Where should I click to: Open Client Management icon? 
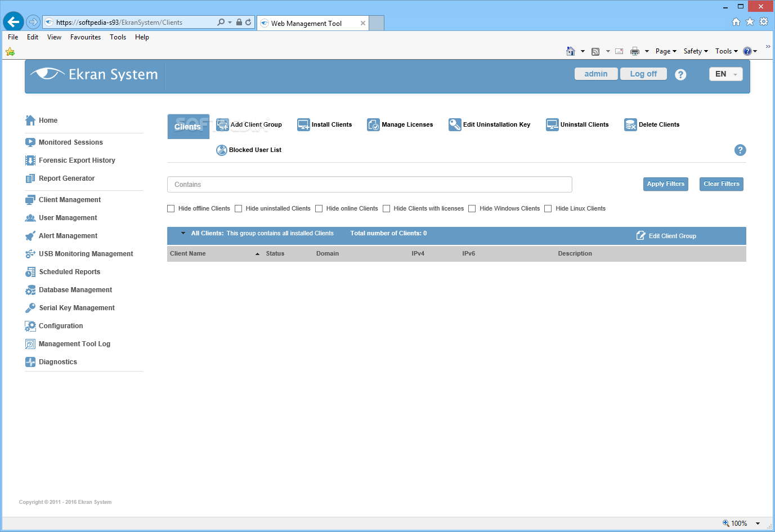[30, 200]
